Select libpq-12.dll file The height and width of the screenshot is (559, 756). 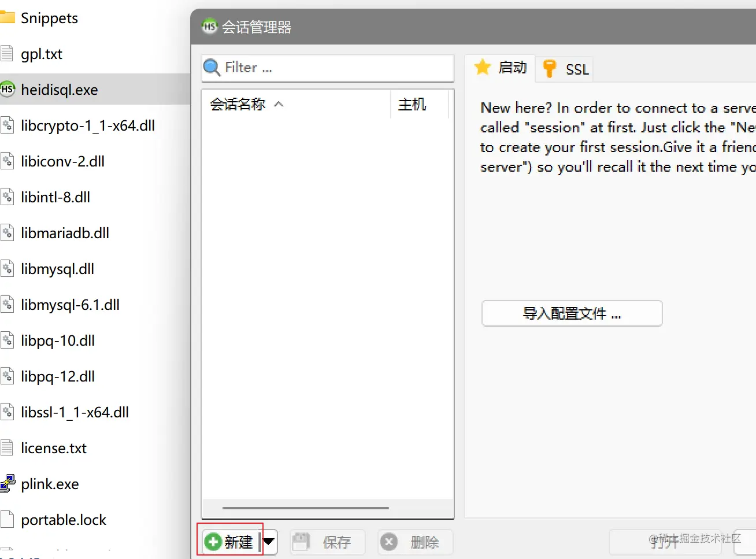[x=58, y=376]
